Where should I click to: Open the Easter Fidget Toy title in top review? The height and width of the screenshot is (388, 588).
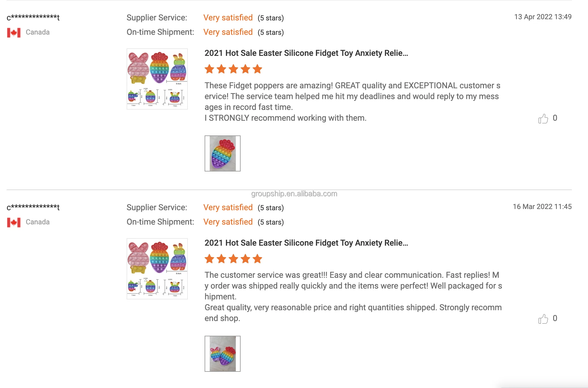pos(306,53)
